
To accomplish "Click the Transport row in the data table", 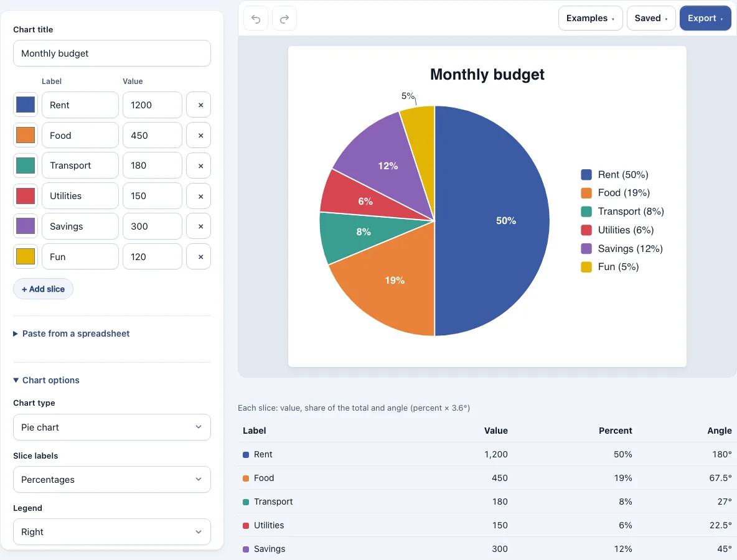I will (487, 502).
